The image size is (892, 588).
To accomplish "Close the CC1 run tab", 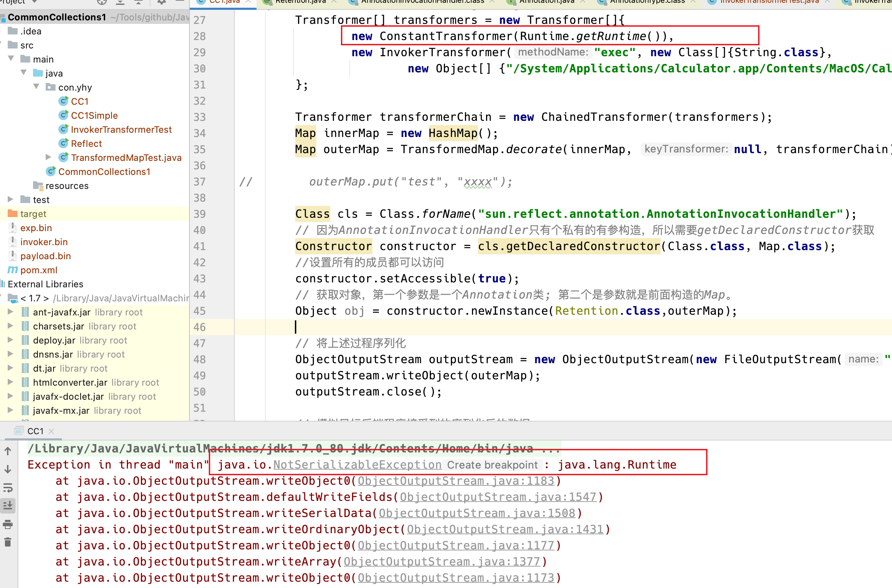I will click(52, 431).
